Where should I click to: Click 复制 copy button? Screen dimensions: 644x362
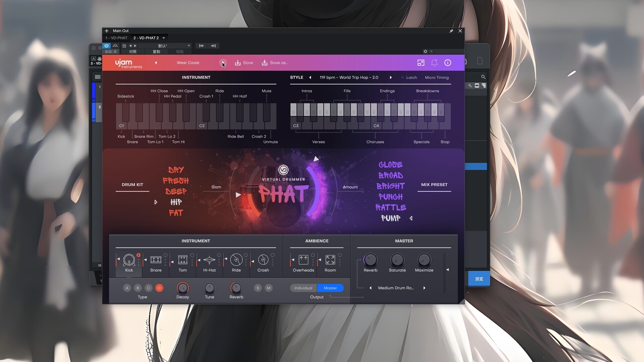point(156,52)
